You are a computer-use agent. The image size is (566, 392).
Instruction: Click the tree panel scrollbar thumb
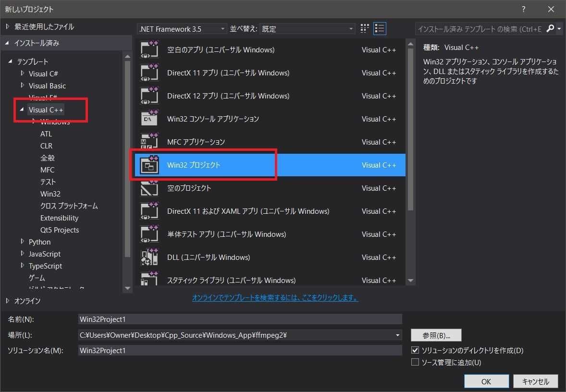[x=127, y=159]
